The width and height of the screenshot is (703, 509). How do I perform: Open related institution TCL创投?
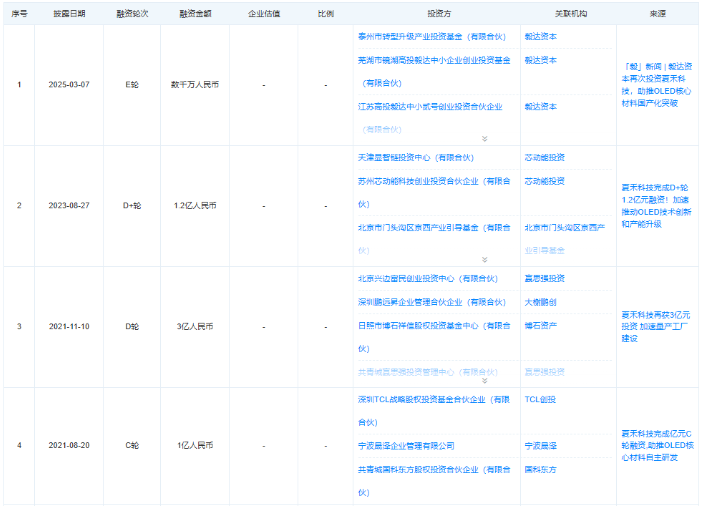(540, 400)
